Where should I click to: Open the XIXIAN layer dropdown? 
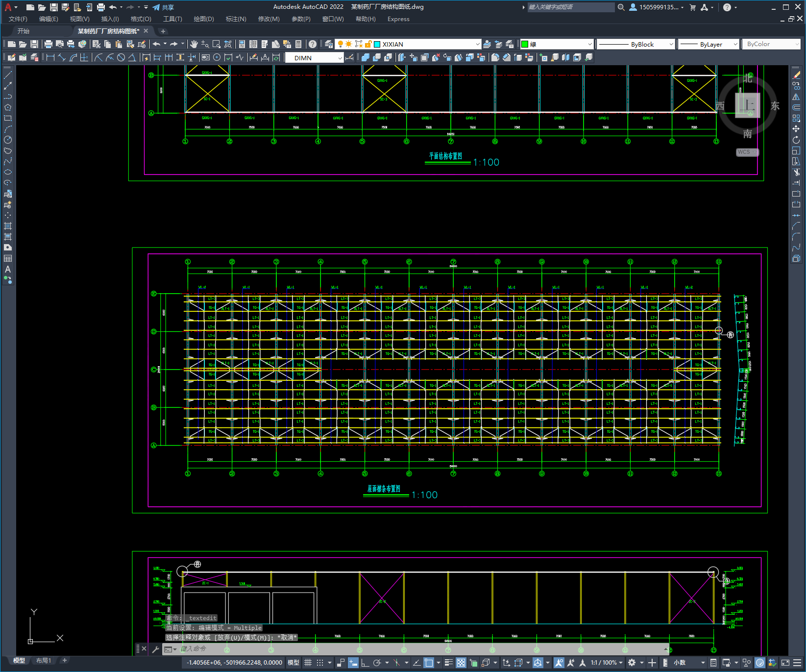477,44
